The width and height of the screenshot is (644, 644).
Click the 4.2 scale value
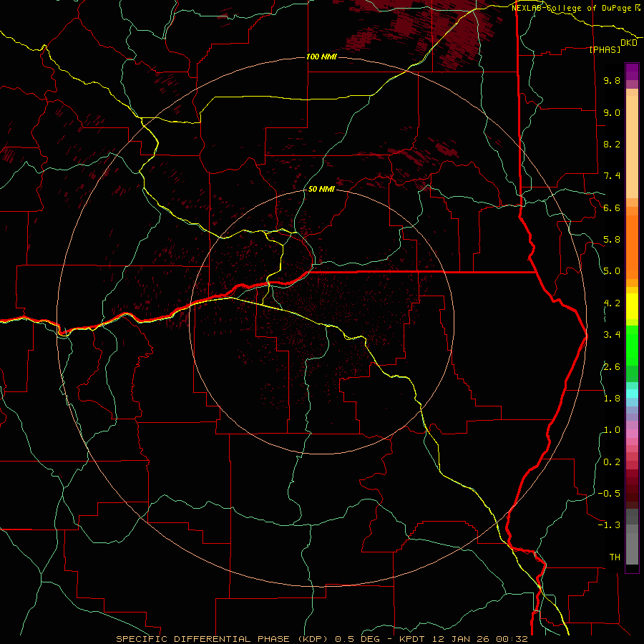click(612, 303)
